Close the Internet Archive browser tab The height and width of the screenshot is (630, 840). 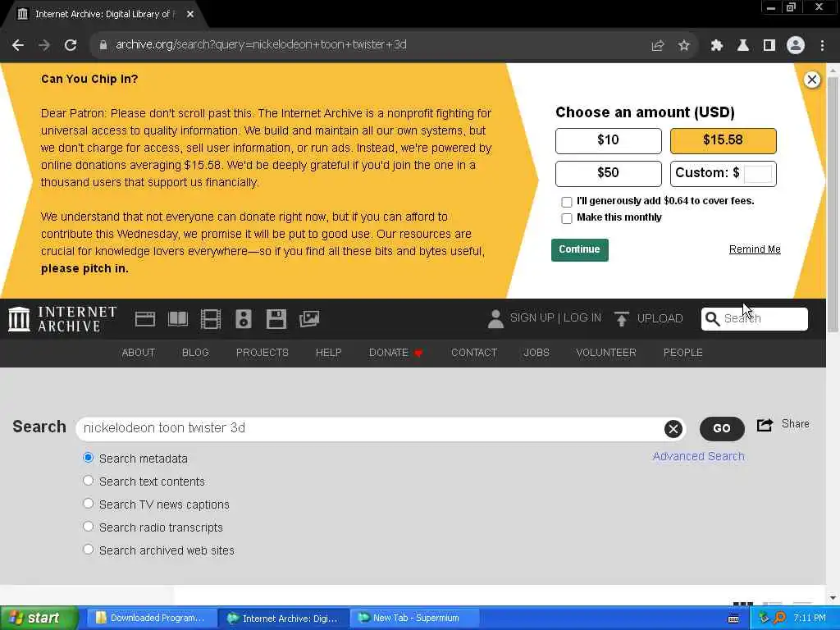(190, 15)
